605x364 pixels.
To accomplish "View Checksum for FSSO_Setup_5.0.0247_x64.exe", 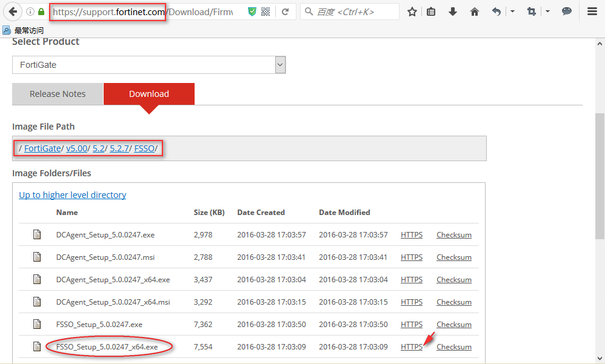I will (453, 346).
